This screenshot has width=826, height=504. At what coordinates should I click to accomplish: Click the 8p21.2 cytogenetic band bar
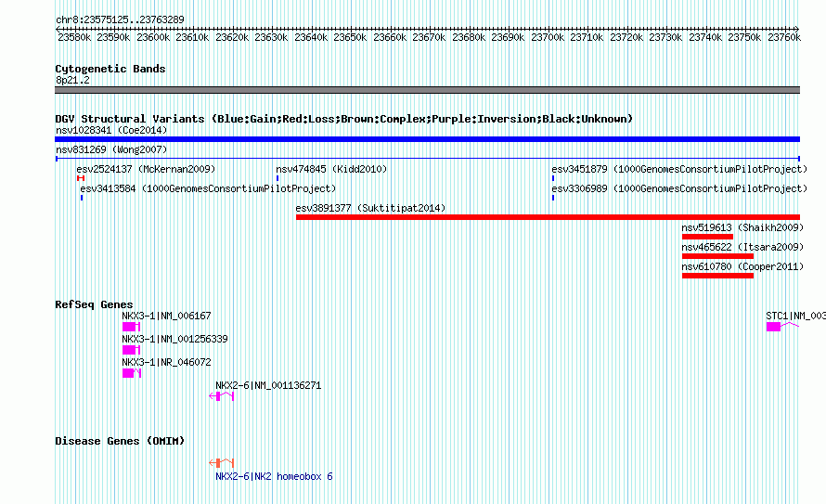tap(427, 91)
